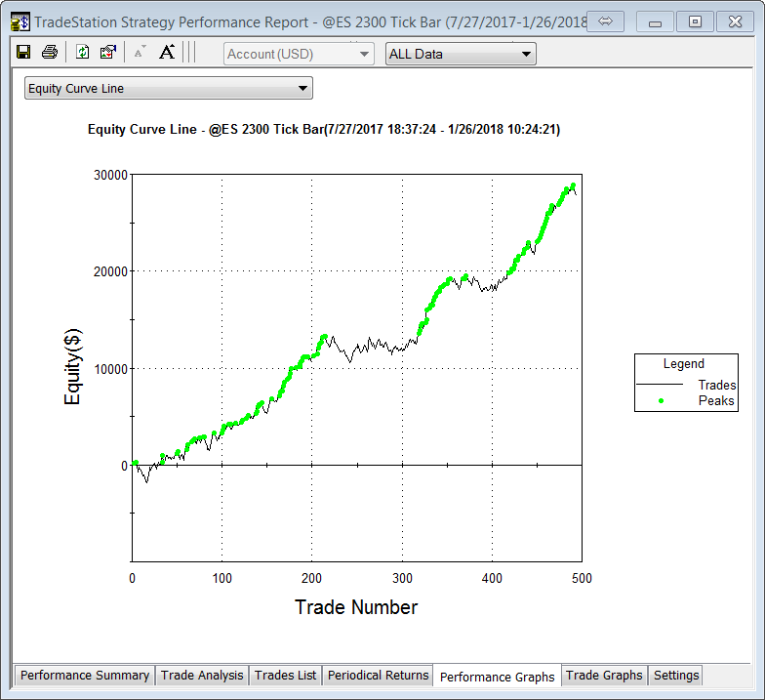The image size is (765, 700).
Task: Decrease font size with small A icon
Action: (140, 53)
